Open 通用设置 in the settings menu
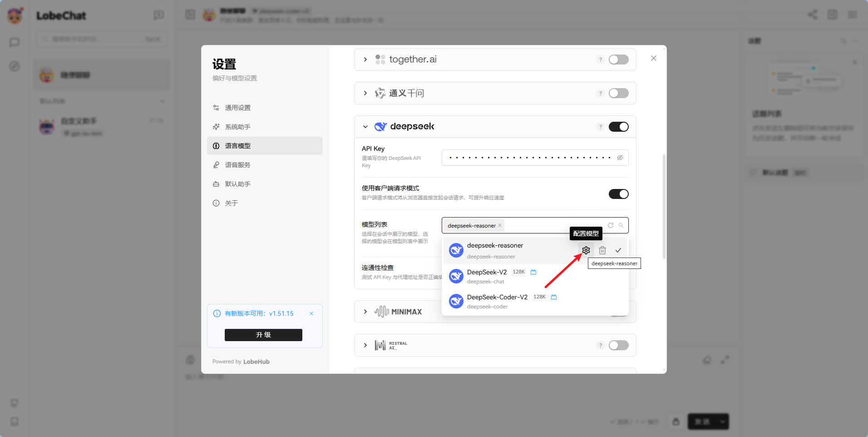Image resolution: width=868 pixels, height=437 pixels. coord(265,108)
